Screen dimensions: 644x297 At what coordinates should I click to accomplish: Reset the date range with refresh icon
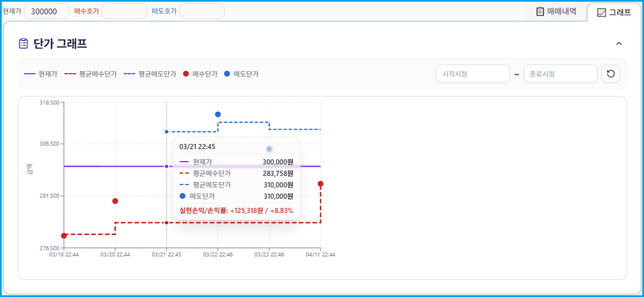(611, 74)
